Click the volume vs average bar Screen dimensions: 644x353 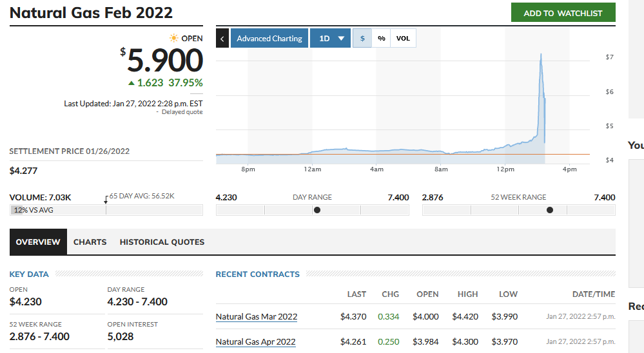pos(106,210)
